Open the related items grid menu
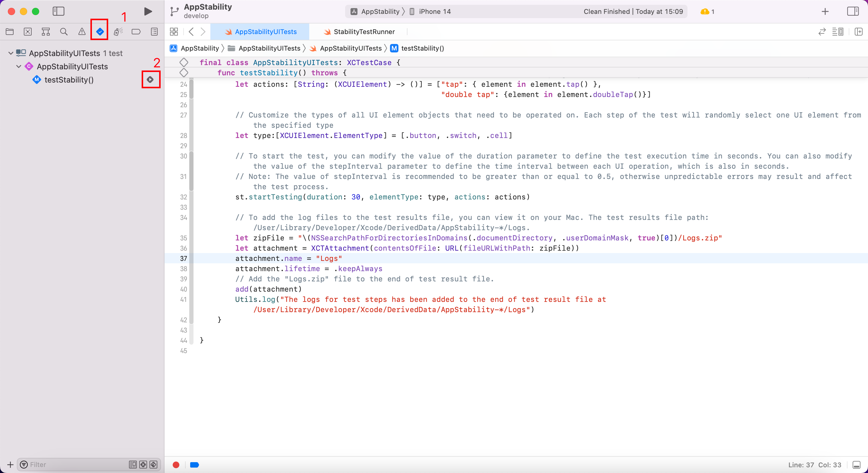 (x=174, y=32)
